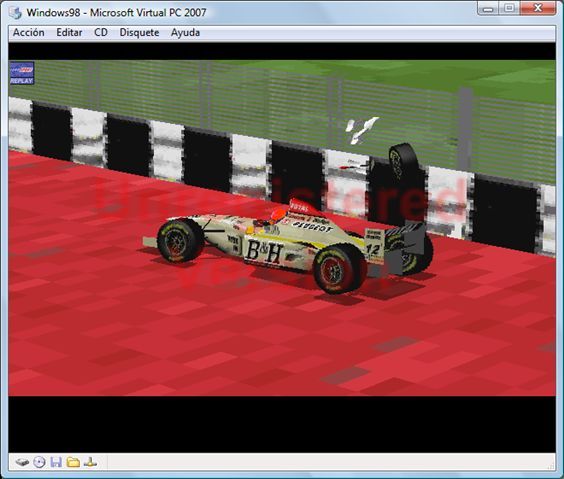Maximize the Virtual PC window
564x479 pixels.
tap(509, 8)
